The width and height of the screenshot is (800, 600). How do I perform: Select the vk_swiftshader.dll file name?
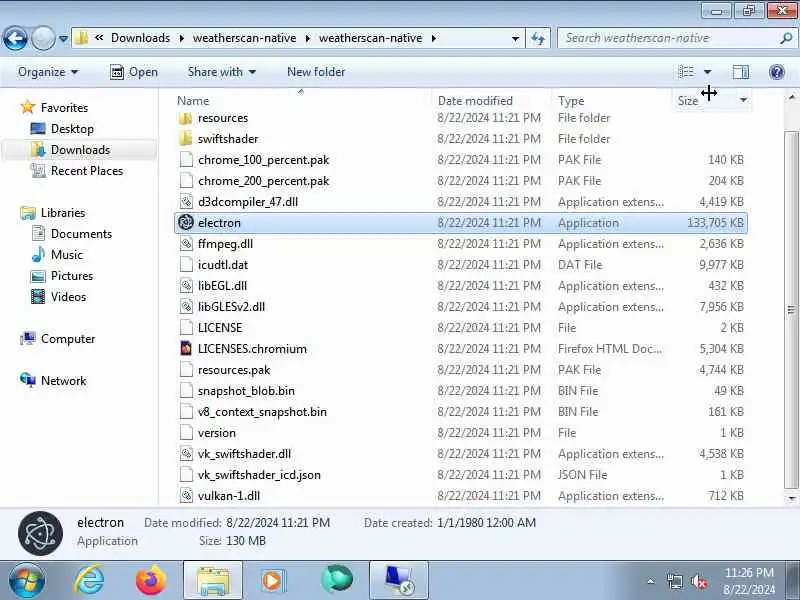[244, 454]
